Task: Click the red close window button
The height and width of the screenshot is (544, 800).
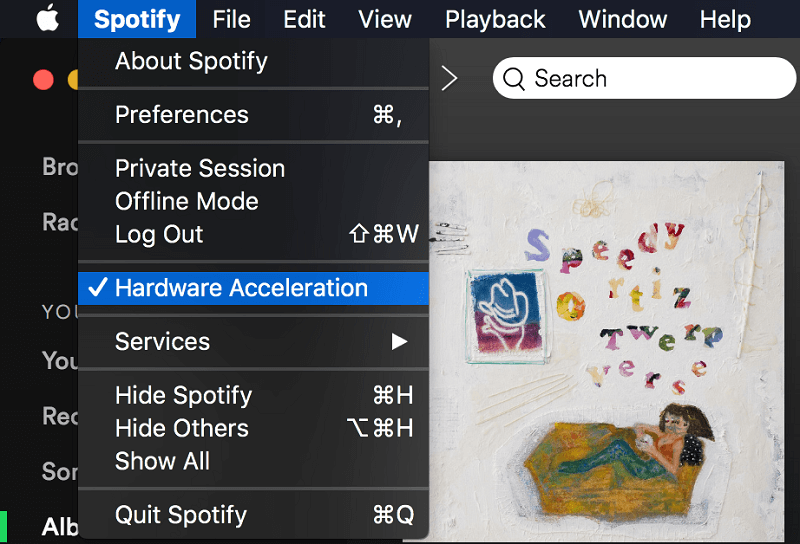Action: (x=43, y=80)
